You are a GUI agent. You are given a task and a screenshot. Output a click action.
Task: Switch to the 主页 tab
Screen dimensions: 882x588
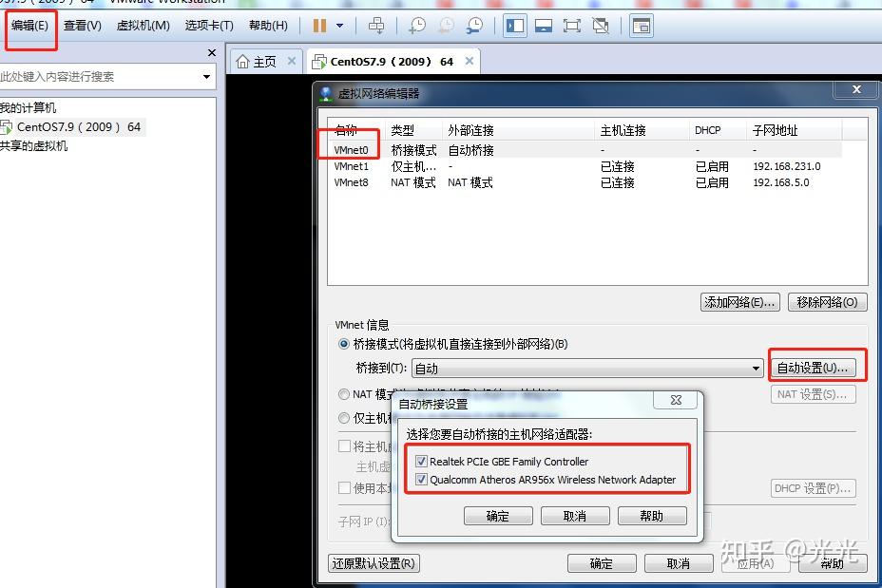[x=266, y=59]
